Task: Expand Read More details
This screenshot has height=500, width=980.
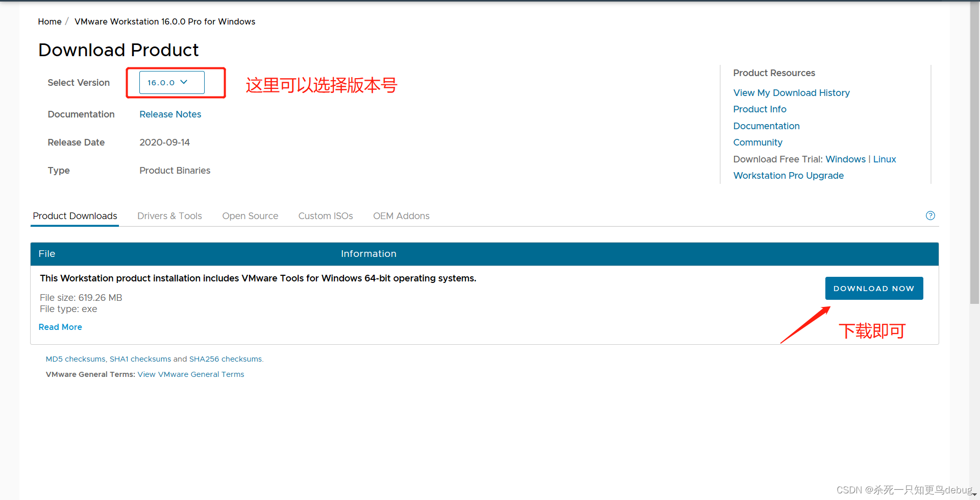Action: [60, 327]
